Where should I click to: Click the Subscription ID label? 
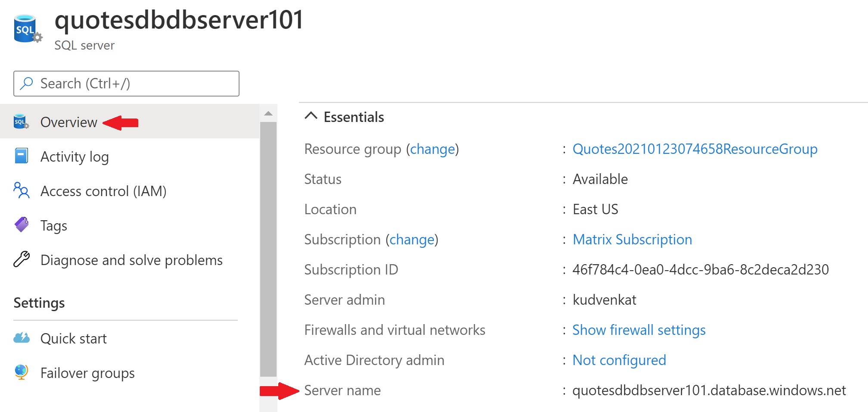(351, 270)
